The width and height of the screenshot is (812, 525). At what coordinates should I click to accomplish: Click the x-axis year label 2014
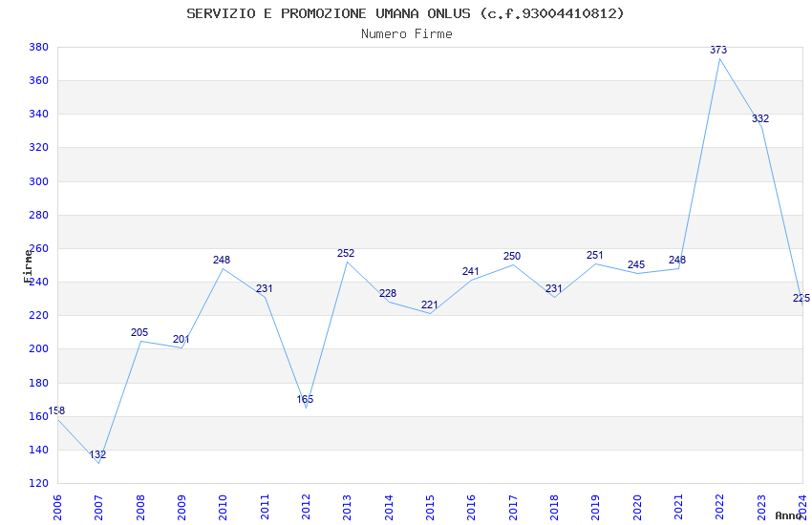point(389,508)
